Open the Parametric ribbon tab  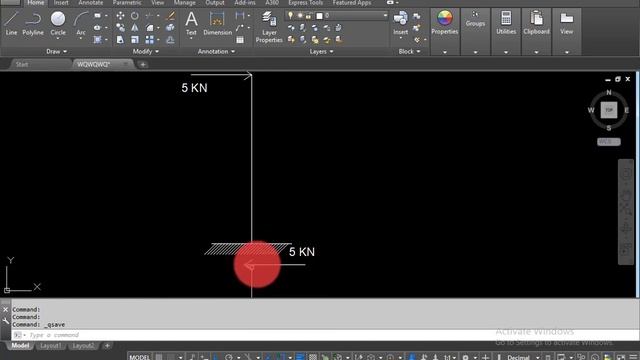[127, 3]
